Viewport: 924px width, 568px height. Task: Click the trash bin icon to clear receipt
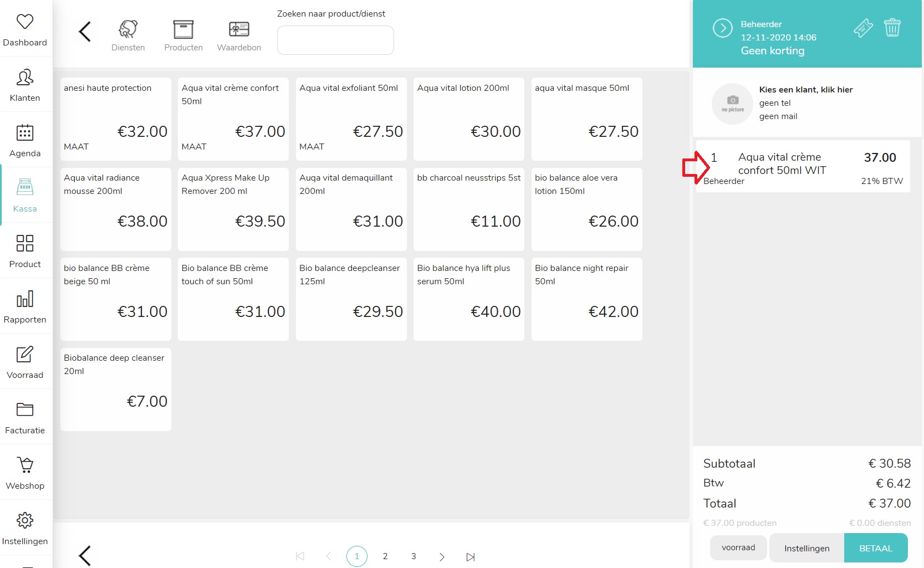[x=892, y=27]
